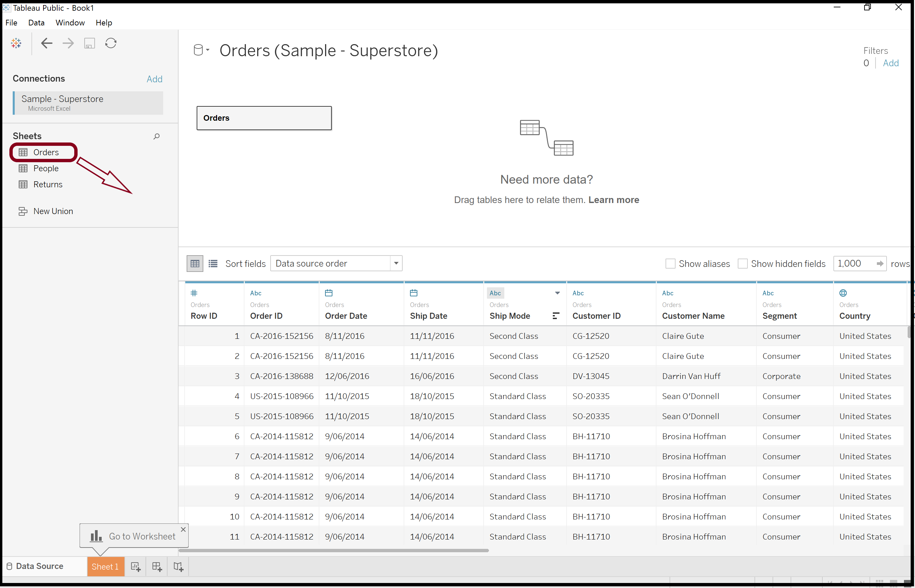Open the Learn more link
This screenshot has width=915, height=588.
point(613,200)
